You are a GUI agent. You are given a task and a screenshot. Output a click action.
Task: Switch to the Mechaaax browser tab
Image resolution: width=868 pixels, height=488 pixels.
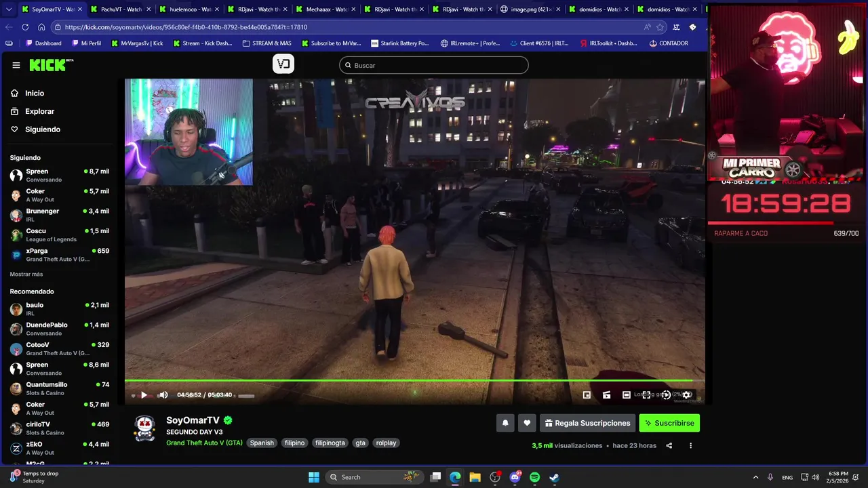[324, 9]
